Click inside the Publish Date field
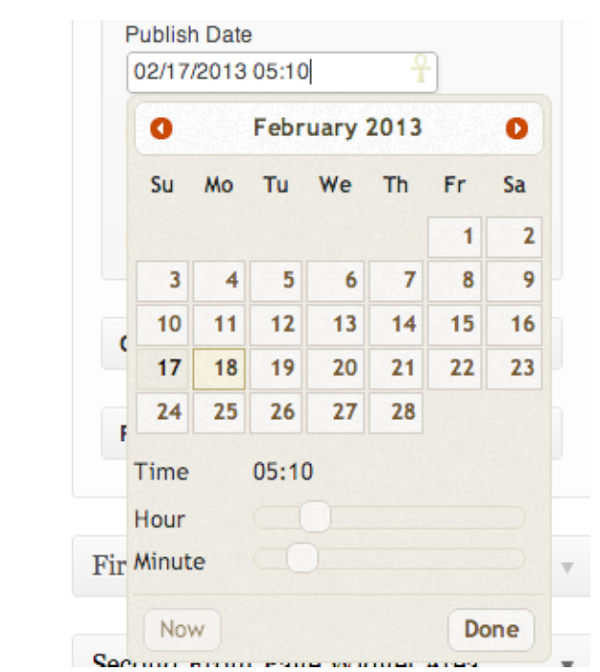 [x=282, y=72]
